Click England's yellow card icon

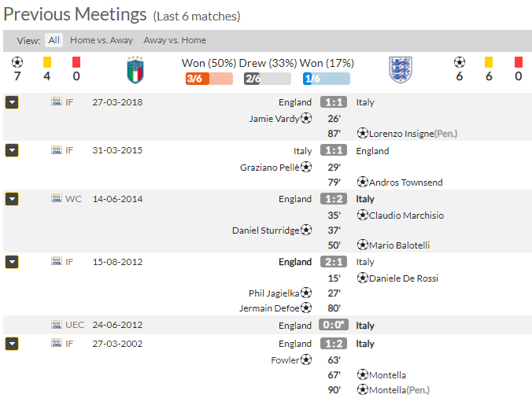[x=489, y=62]
